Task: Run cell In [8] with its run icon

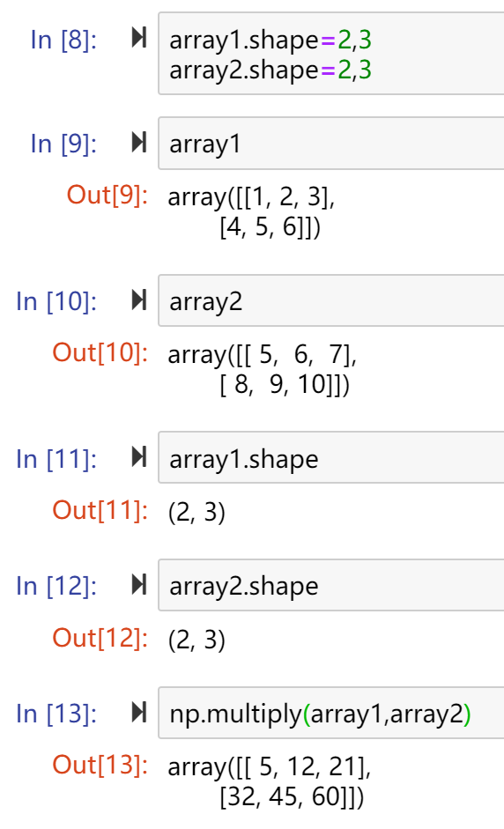Action: point(139,38)
